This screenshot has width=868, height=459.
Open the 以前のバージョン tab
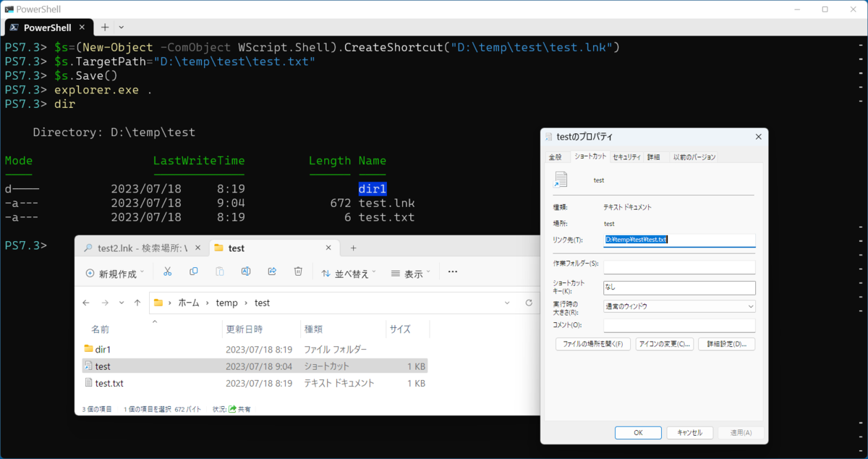pyautogui.click(x=694, y=157)
